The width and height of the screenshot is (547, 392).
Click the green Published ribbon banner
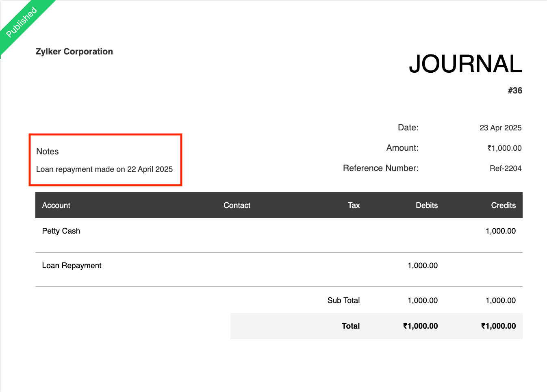22,22
